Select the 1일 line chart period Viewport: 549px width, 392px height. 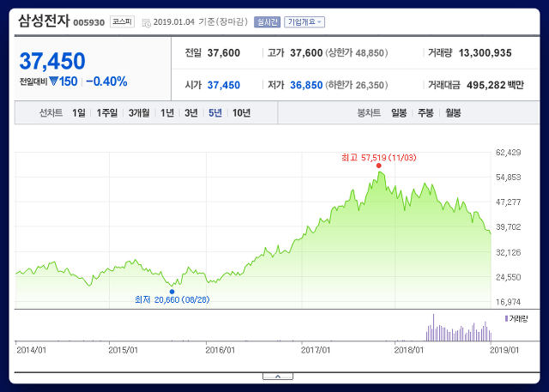coord(79,113)
